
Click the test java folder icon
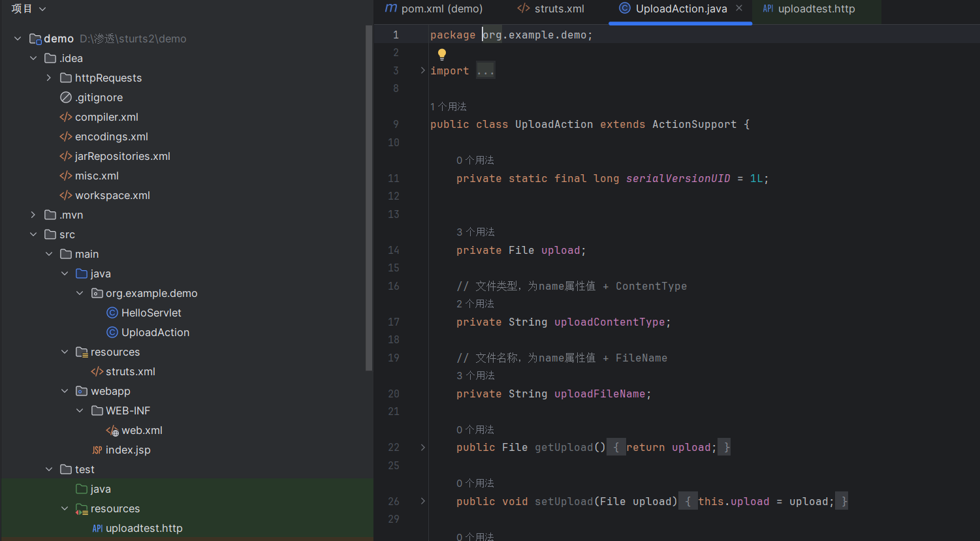(82, 489)
